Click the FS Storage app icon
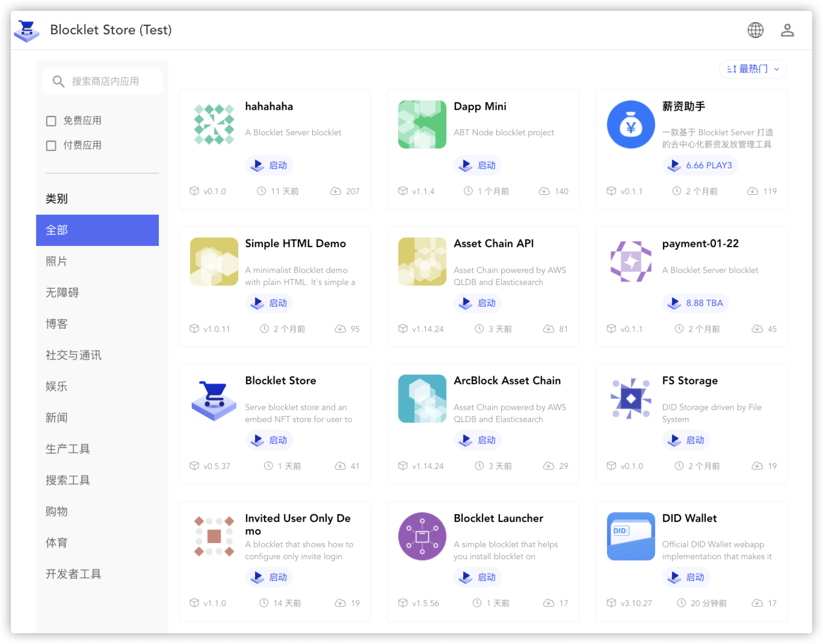This screenshot has height=644, width=823. pyautogui.click(x=631, y=399)
